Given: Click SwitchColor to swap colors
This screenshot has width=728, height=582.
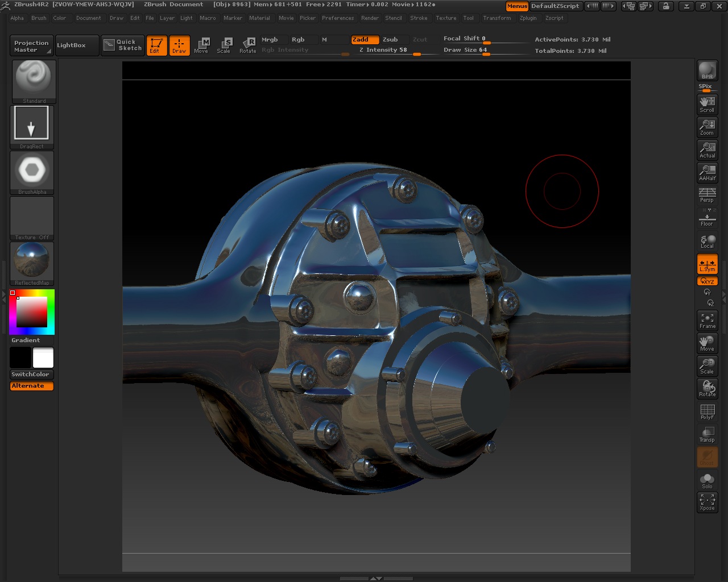Looking at the screenshot, I should coord(31,374).
